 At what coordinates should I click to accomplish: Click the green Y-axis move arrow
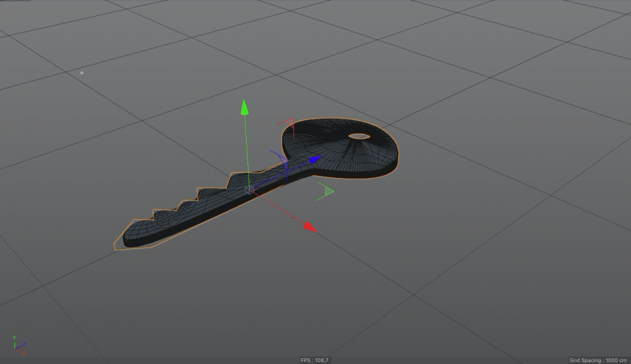pyautogui.click(x=244, y=107)
